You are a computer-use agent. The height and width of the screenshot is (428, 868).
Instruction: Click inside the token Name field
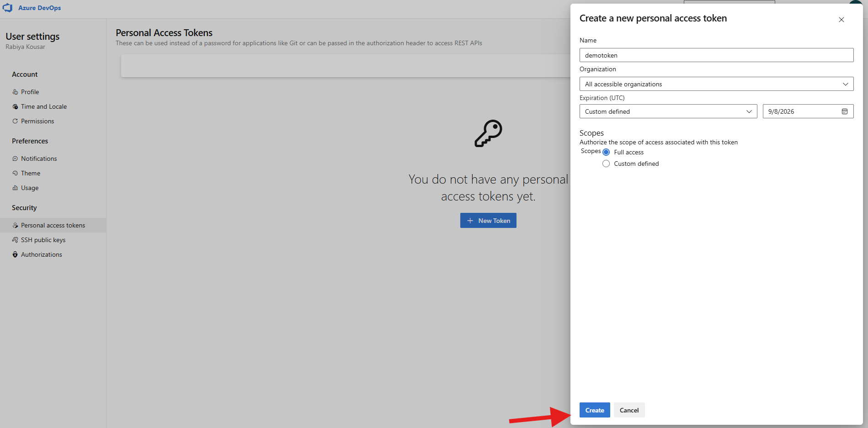pyautogui.click(x=716, y=55)
